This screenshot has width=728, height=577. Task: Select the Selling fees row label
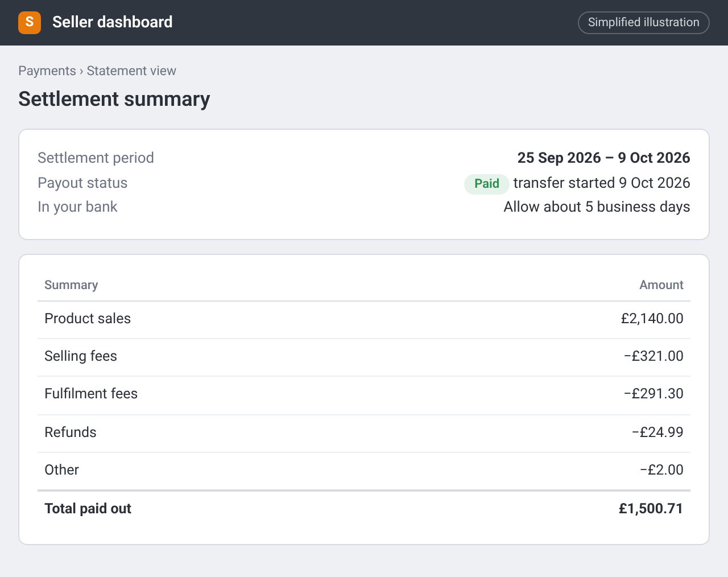click(81, 356)
